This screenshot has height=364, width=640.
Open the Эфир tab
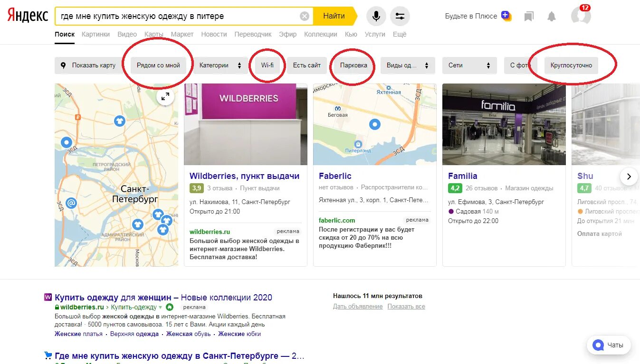tap(288, 34)
